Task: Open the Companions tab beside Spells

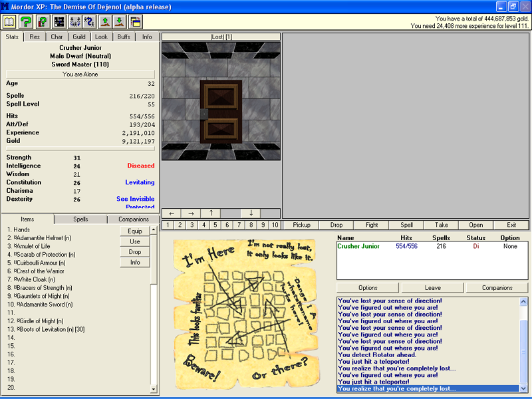Action: (133, 219)
